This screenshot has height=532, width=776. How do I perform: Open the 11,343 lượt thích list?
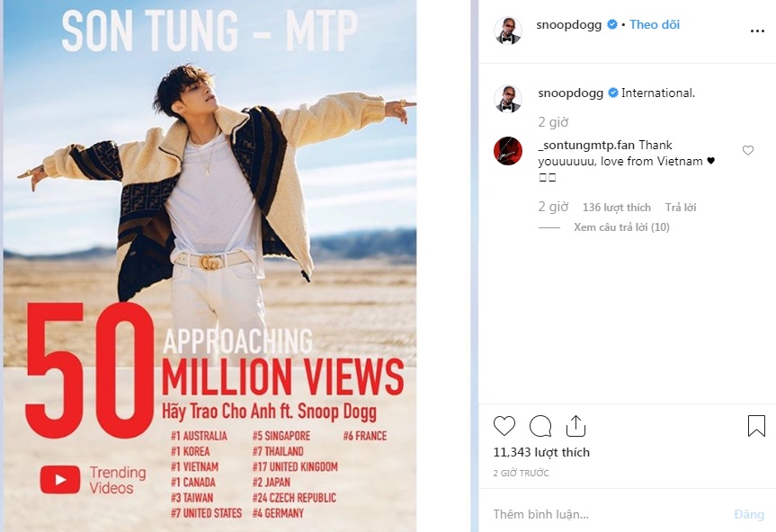(x=541, y=452)
